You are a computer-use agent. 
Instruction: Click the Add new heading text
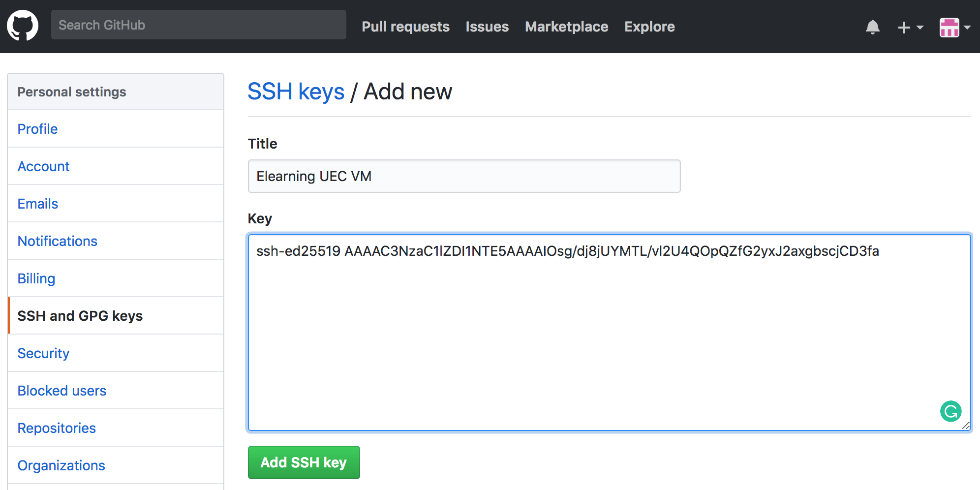407,92
